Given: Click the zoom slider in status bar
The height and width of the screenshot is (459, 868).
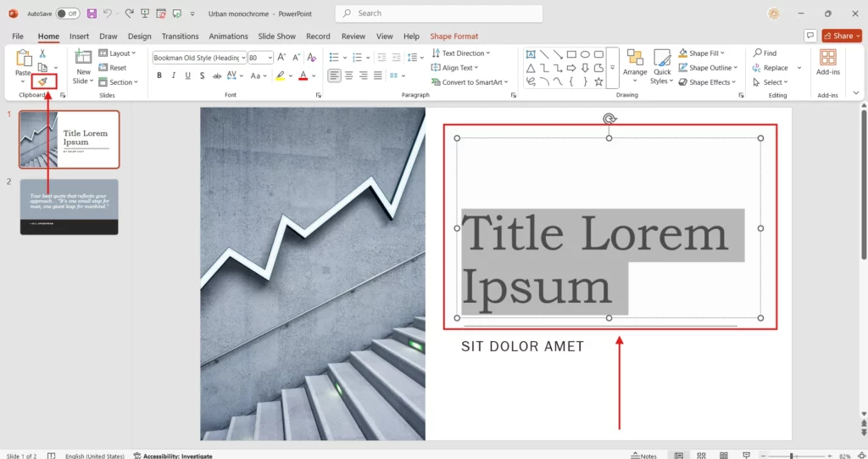Looking at the screenshot, I should pos(791,456).
